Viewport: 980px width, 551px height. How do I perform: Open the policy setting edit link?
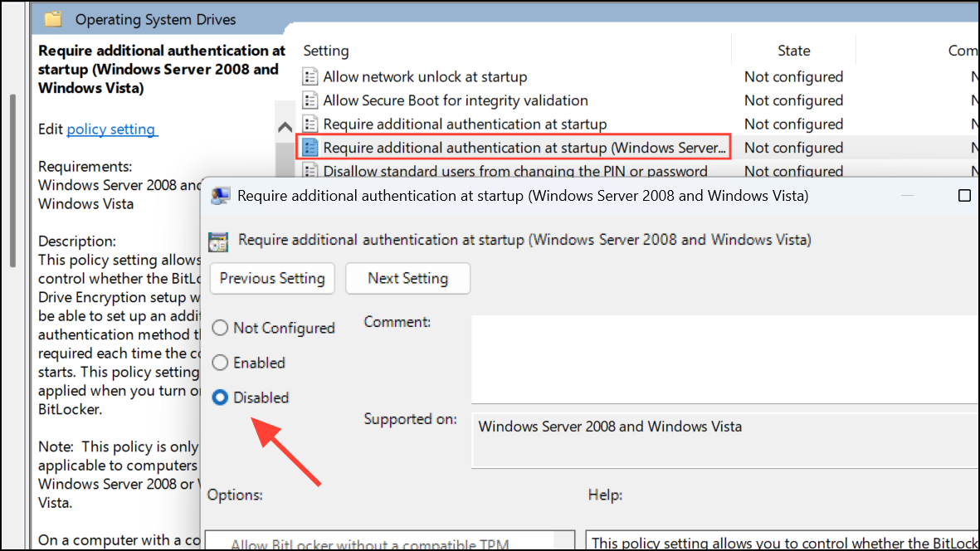coord(112,129)
